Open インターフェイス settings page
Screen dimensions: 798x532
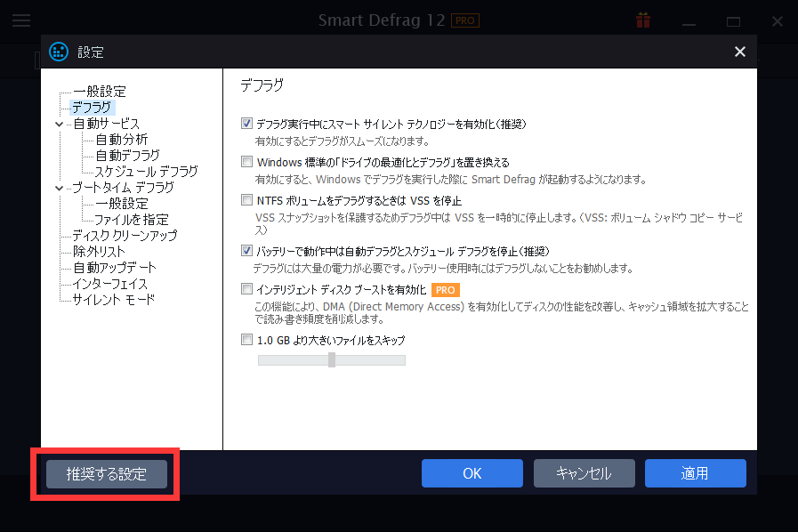pyautogui.click(x=110, y=284)
